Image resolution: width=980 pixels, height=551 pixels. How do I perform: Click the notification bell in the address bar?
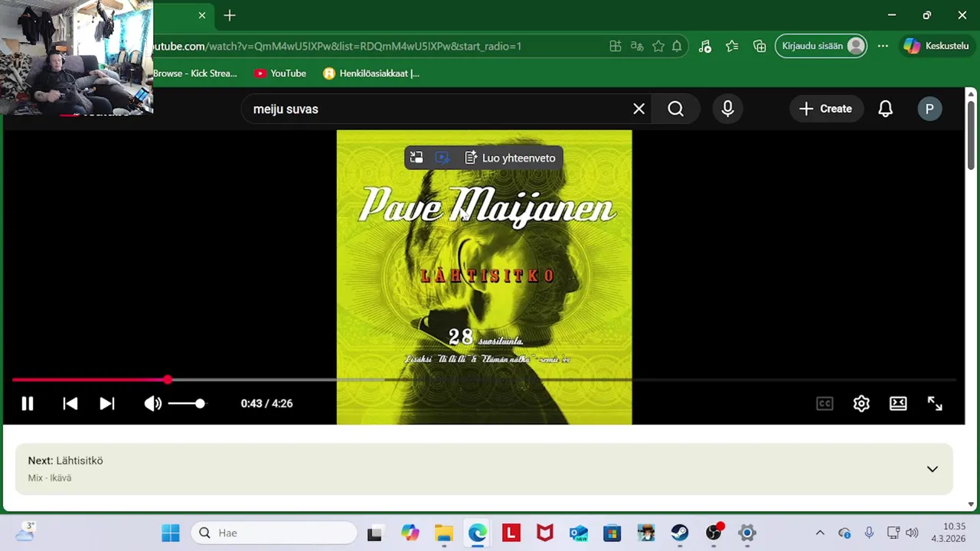point(677,46)
